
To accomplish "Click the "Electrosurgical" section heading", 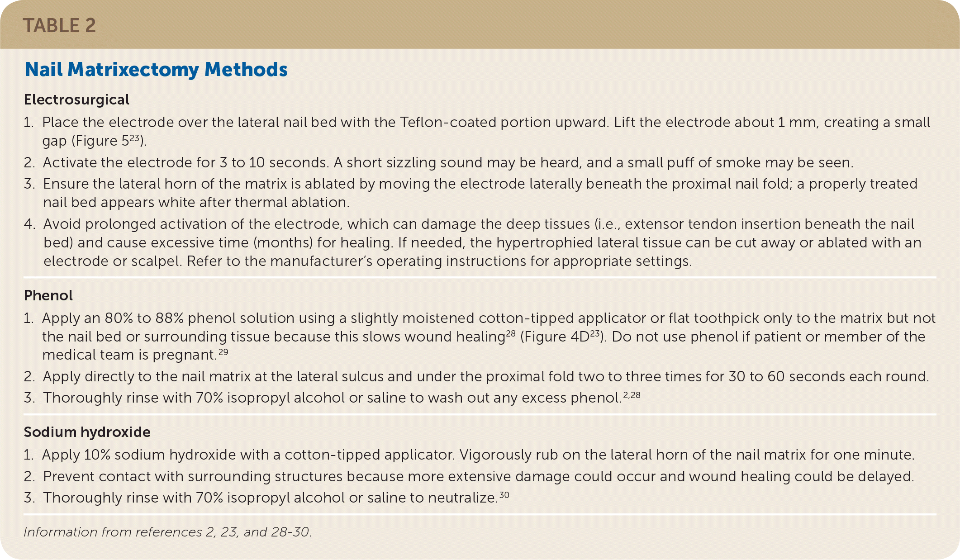I will pos(76,100).
